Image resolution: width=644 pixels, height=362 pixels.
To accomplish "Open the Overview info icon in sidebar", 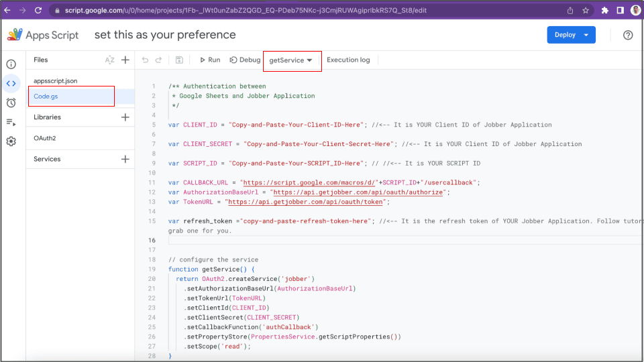I will point(11,64).
